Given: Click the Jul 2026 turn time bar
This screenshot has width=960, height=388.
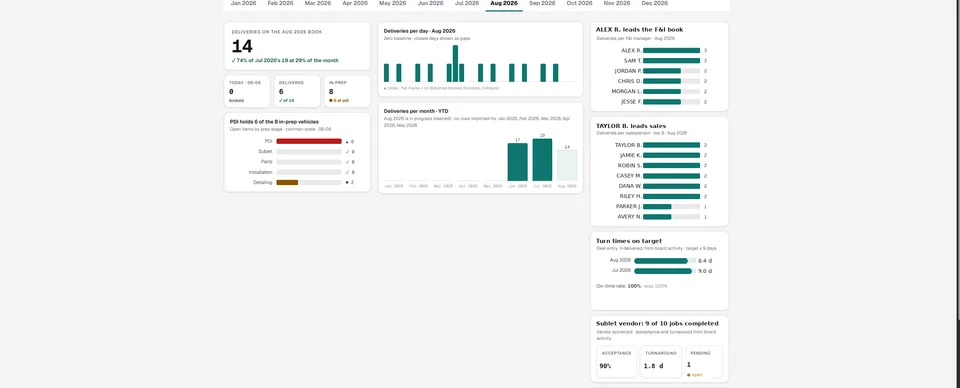Looking at the screenshot, I should pos(663,270).
